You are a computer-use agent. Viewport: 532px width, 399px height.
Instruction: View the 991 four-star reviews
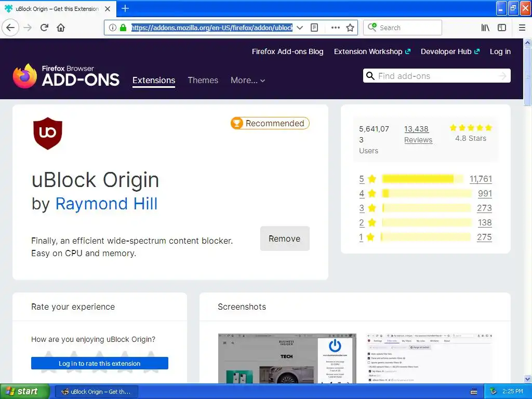(485, 193)
